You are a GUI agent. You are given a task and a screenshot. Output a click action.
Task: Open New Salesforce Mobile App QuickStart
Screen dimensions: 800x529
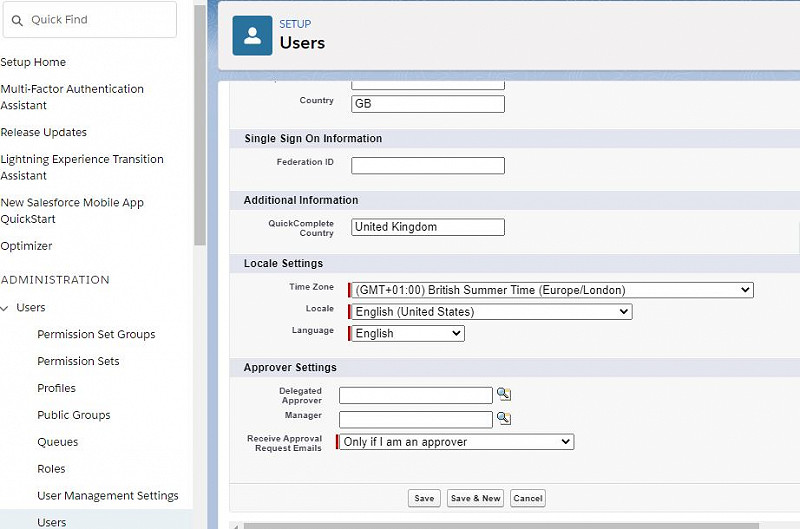coord(72,211)
